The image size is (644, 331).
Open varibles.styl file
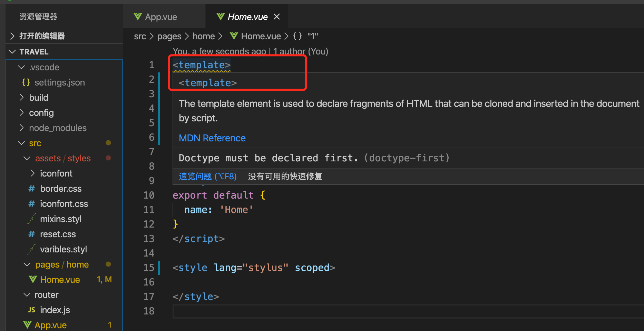(x=64, y=249)
